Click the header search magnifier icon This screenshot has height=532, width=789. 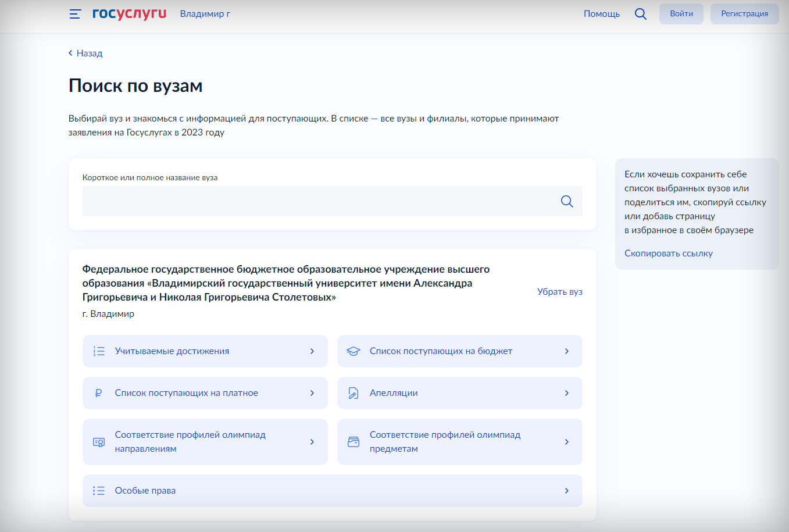(641, 14)
